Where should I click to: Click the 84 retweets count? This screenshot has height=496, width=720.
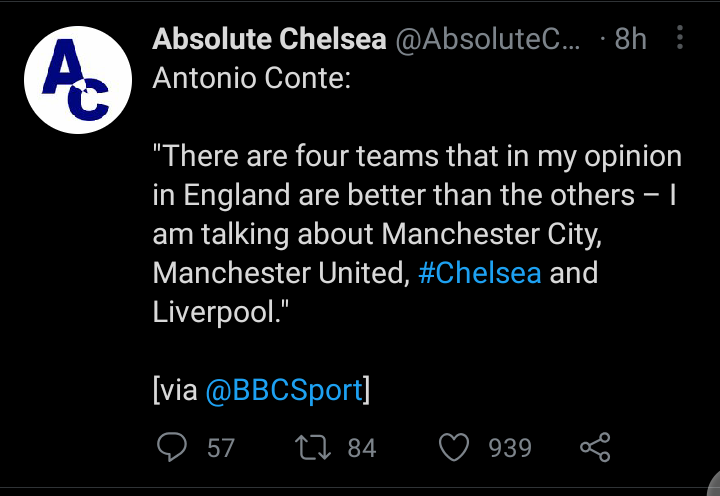coord(361,448)
